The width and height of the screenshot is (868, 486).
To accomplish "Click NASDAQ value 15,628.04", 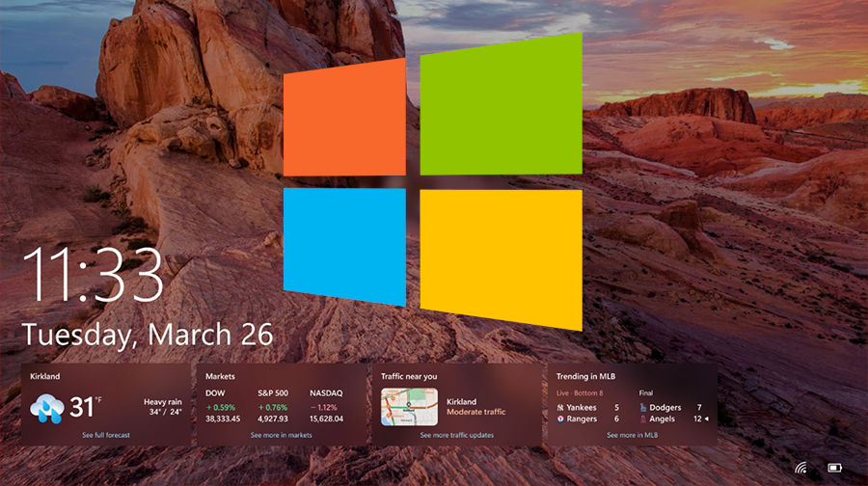I will coord(327,419).
